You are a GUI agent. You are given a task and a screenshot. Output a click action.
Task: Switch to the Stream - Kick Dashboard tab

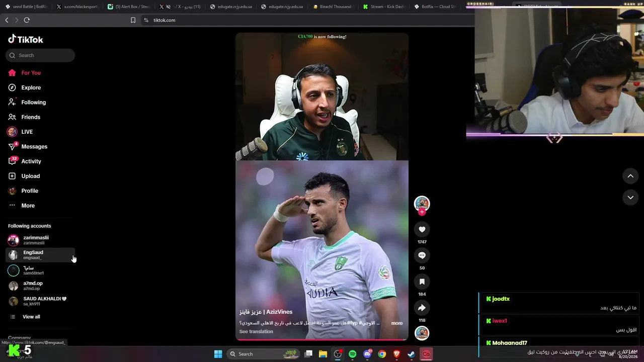pyautogui.click(x=384, y=7)
